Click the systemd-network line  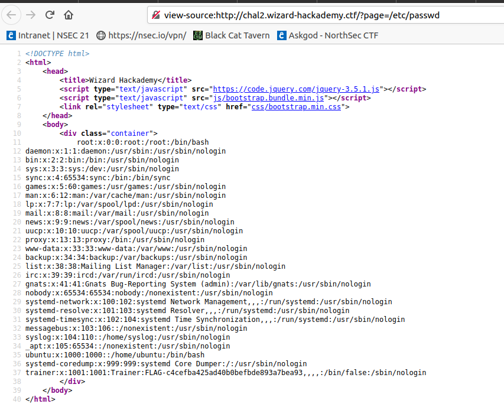point(209,302)
